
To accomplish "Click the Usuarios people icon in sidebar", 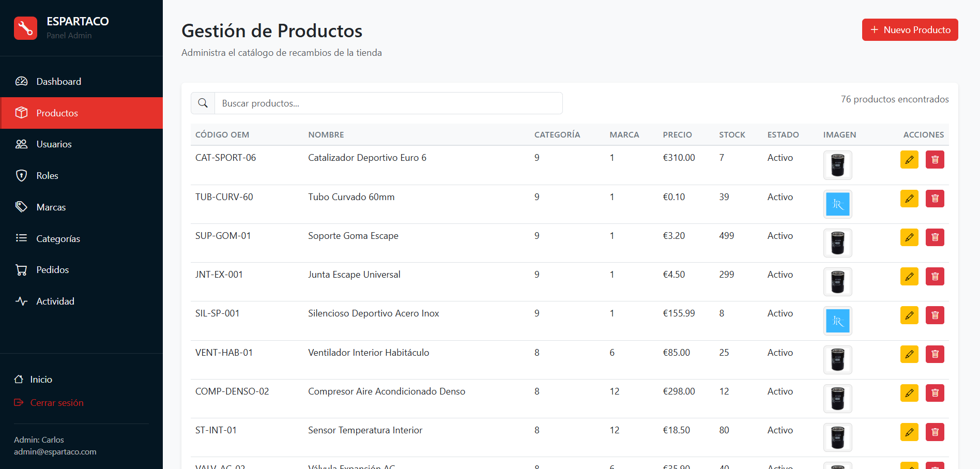I will [x=21, y=144].
